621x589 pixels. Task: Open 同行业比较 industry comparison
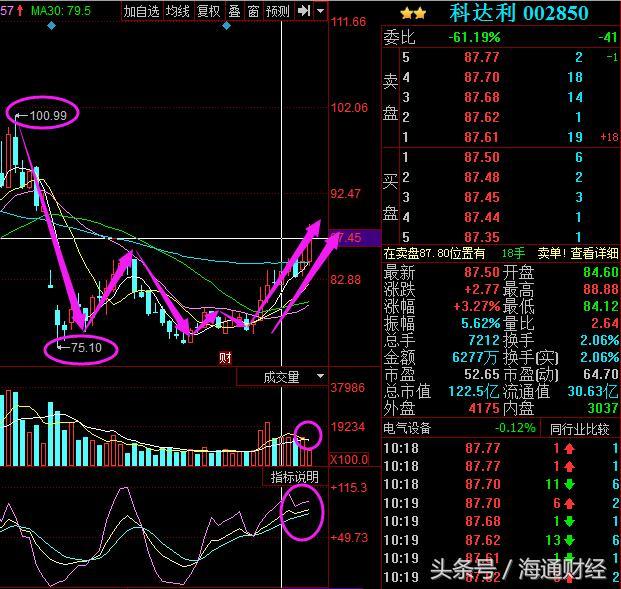581,428
